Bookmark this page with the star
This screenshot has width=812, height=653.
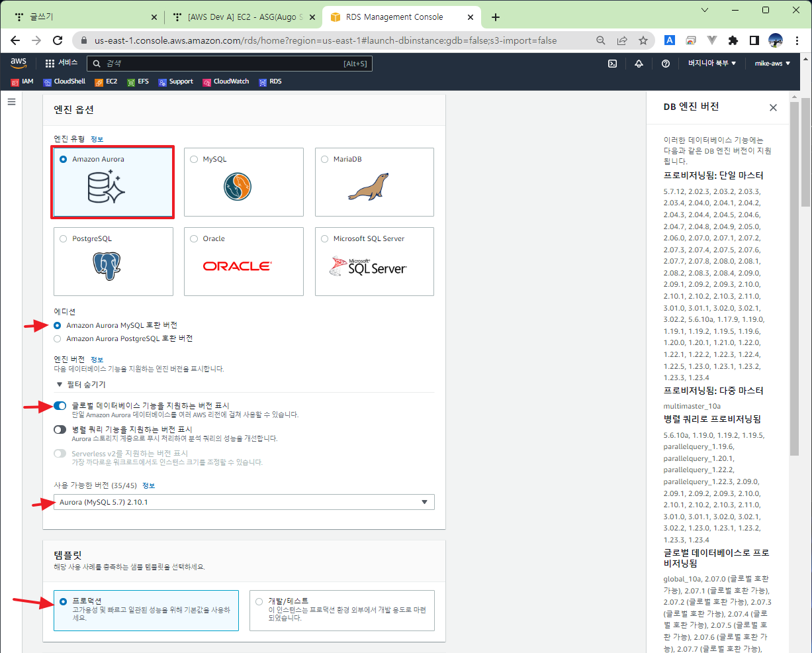[x=643, y=40]
